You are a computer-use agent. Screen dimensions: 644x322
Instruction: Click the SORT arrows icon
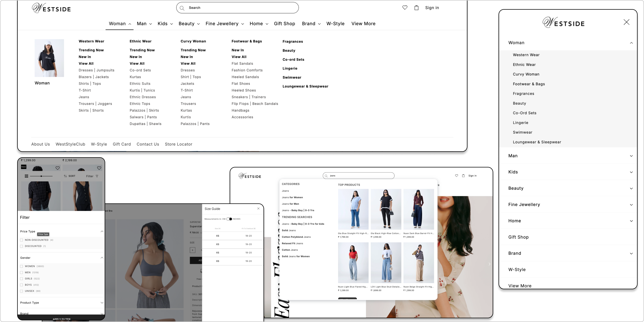point(65,176)
